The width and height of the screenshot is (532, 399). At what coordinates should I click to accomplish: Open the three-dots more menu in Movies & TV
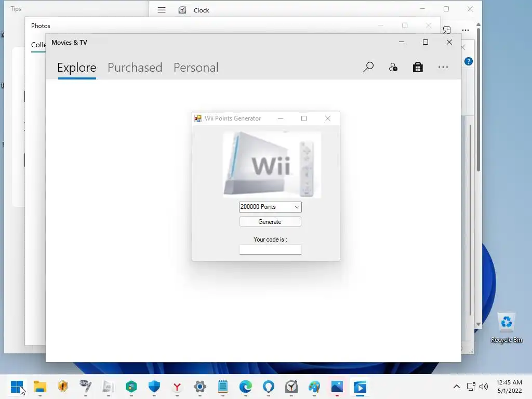point(443,67)
